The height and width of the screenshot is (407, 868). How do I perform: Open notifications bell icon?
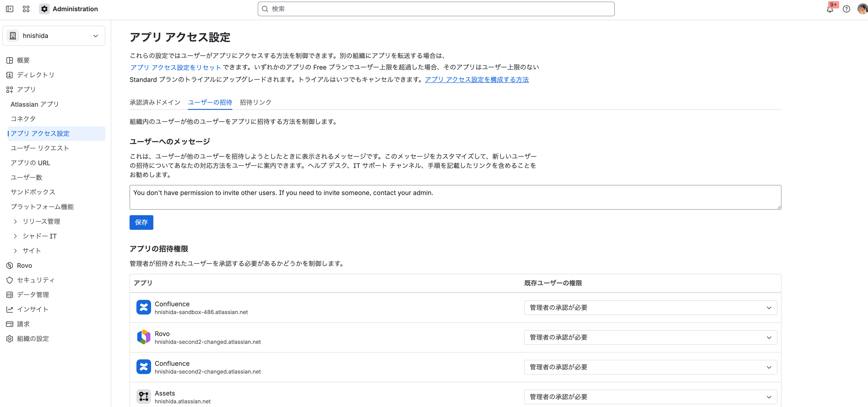(x=830, y=9)
